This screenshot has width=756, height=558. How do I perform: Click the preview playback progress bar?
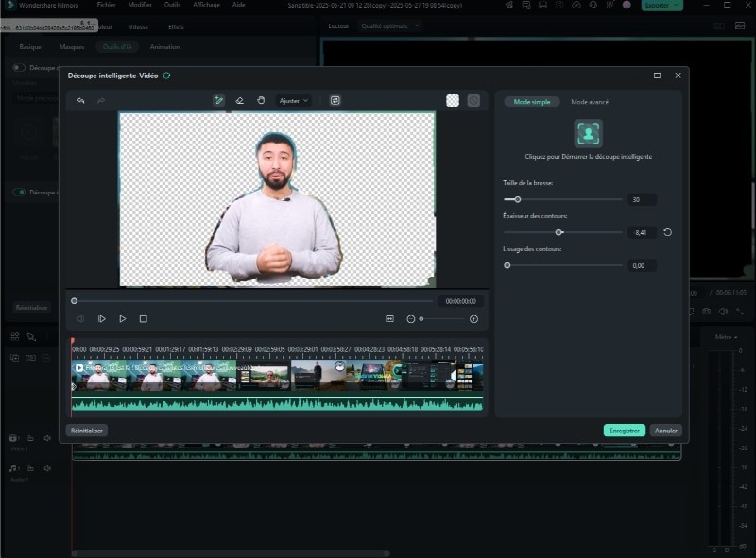[252, 301]
